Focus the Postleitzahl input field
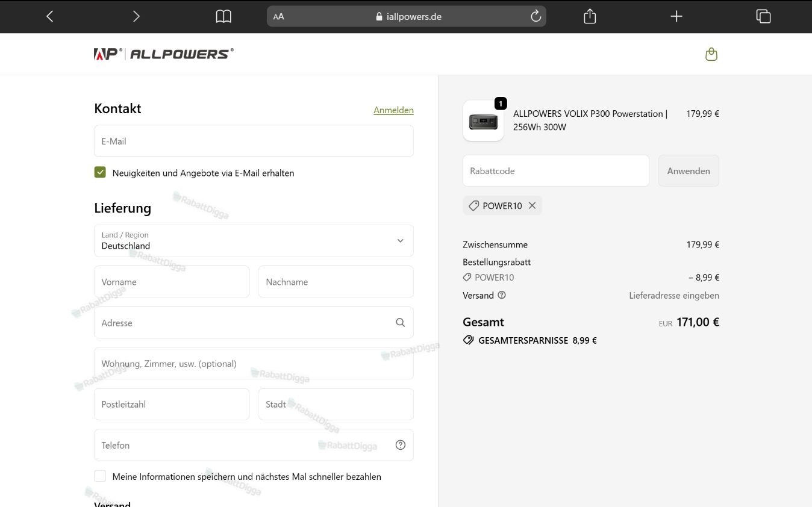Screen dimensions: 812x507 coord(172,404)
